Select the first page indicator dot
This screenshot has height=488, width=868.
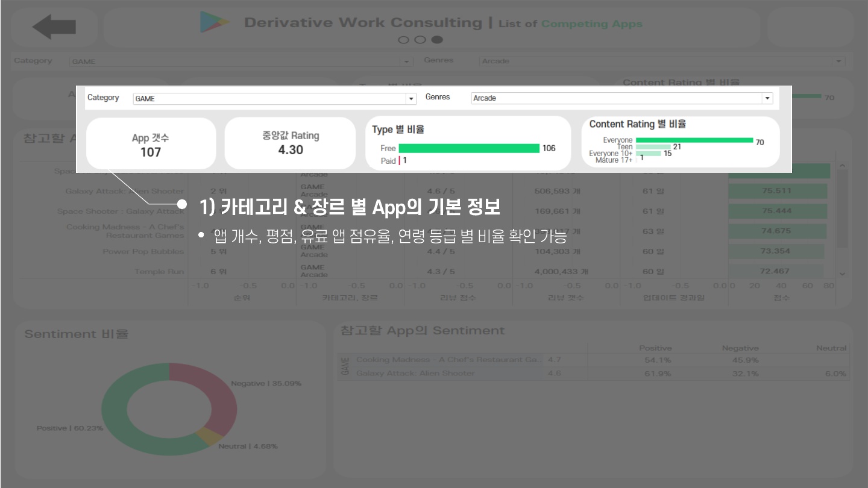point(404,40)
